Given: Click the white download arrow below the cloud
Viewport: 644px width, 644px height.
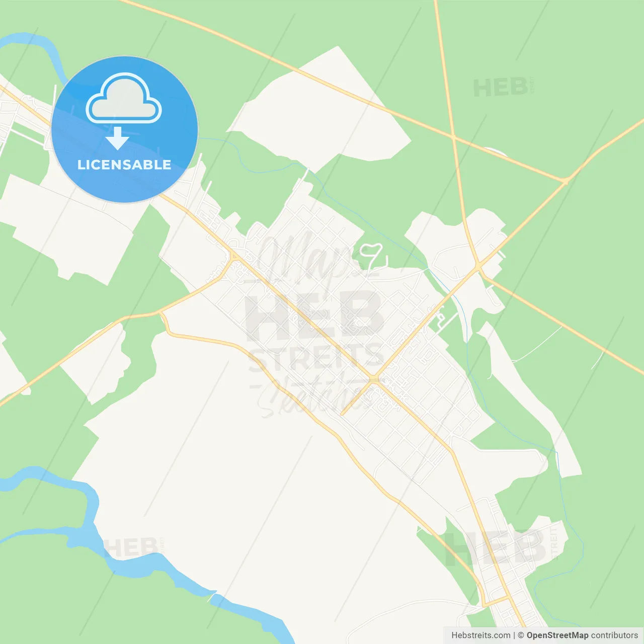Looking at the screenshot, I should coord(117,138).
